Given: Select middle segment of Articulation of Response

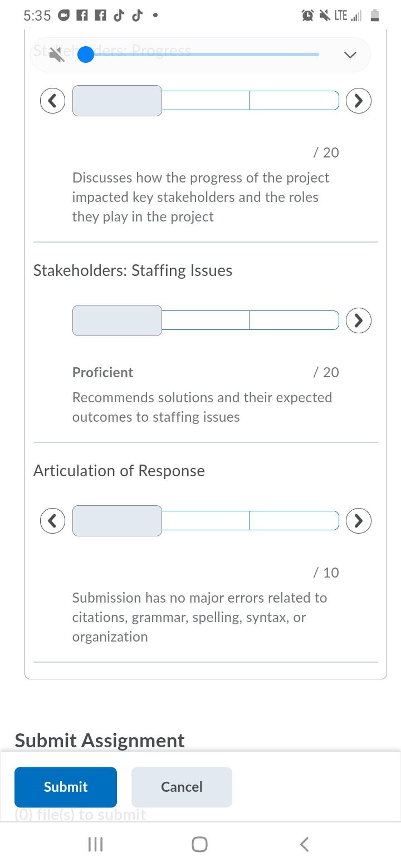Looking at the screenshot, I should tap(206, 521).
